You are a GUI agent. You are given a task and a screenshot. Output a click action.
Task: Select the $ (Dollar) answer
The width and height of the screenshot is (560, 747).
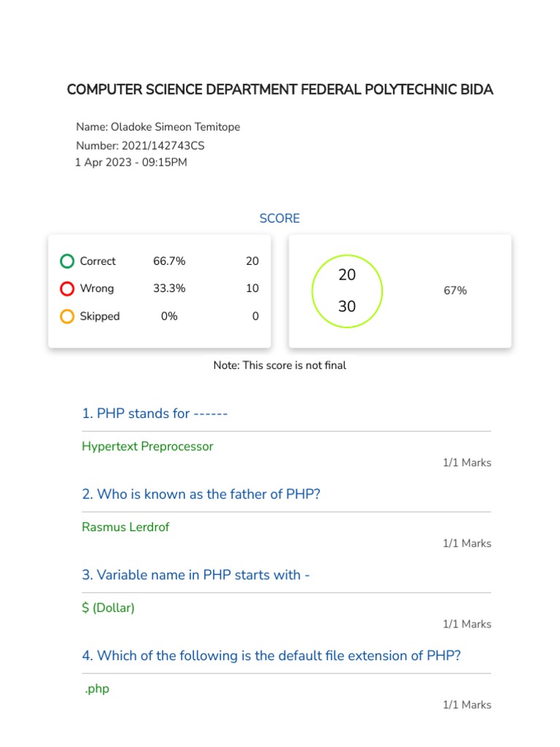[109, 608]
